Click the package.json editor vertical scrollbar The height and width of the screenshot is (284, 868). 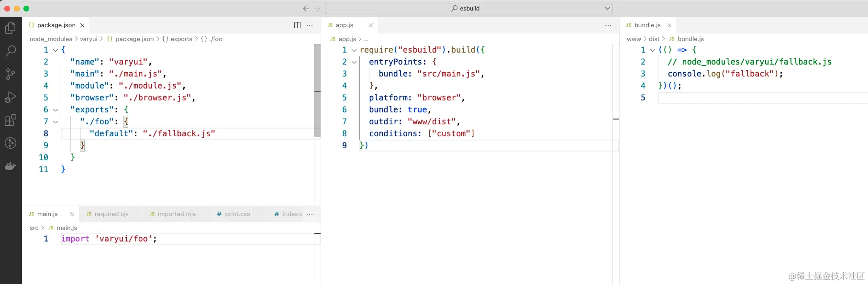[x=317, y=90]
